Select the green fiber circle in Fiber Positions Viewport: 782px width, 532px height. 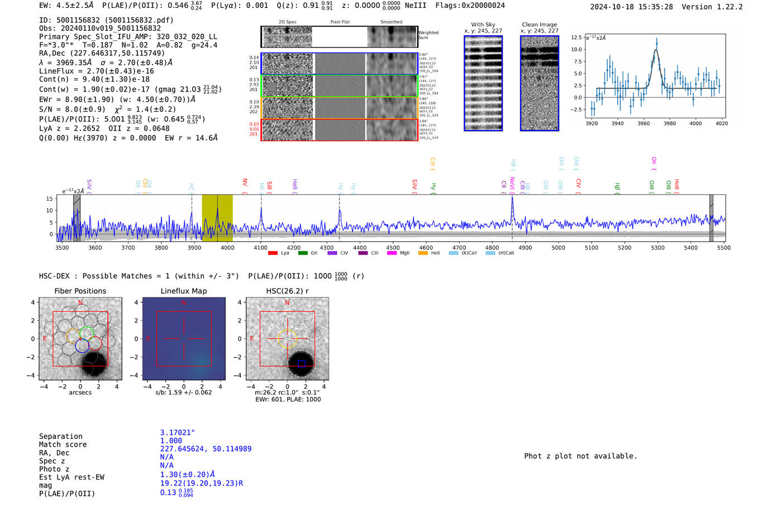pyautogui.click(x=87, y=334)
